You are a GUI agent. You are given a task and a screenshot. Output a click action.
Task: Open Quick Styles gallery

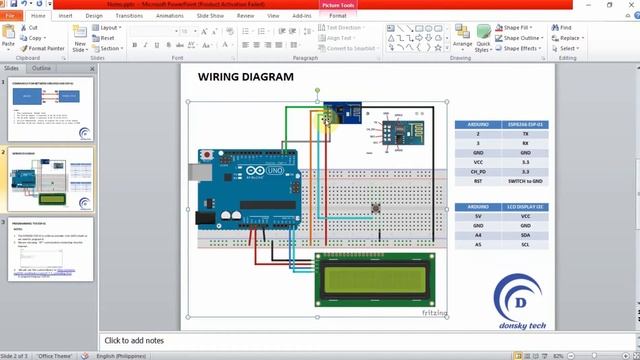pos(483,39)
